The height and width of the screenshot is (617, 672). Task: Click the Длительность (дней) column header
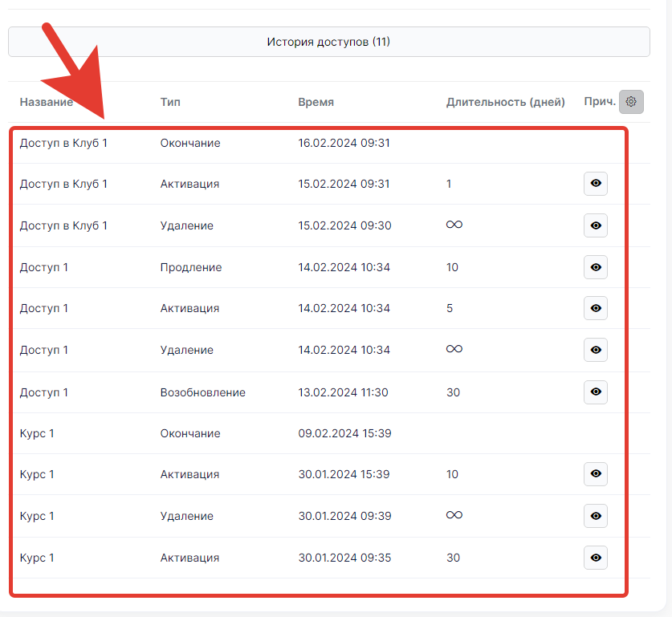coord(505,102)
